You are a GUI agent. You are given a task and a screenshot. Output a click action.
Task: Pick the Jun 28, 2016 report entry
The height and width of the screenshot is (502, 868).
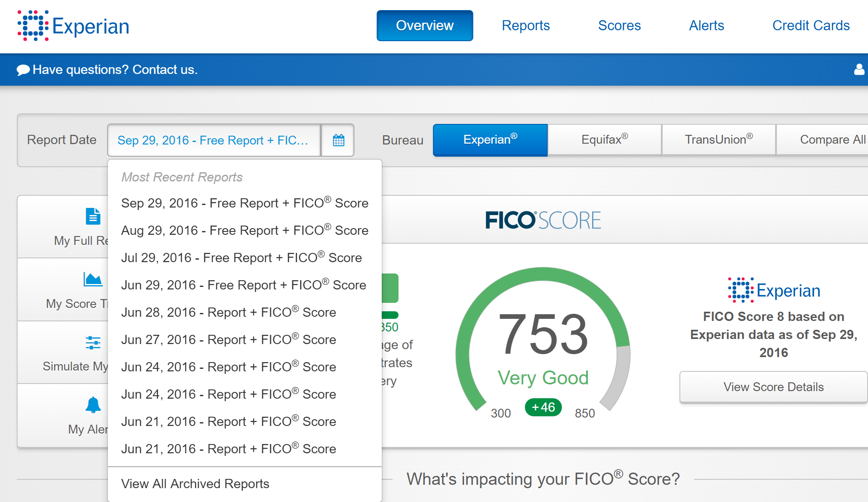click(228, 312)
